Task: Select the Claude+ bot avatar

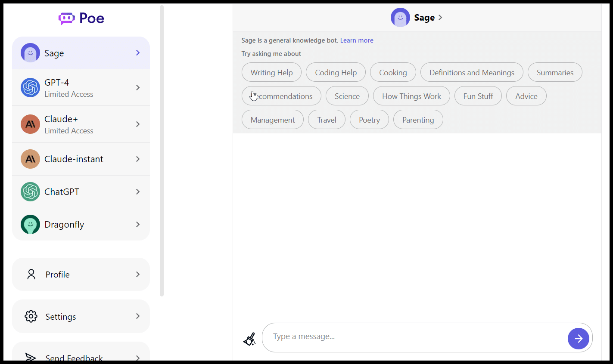Action: (30, 124)
